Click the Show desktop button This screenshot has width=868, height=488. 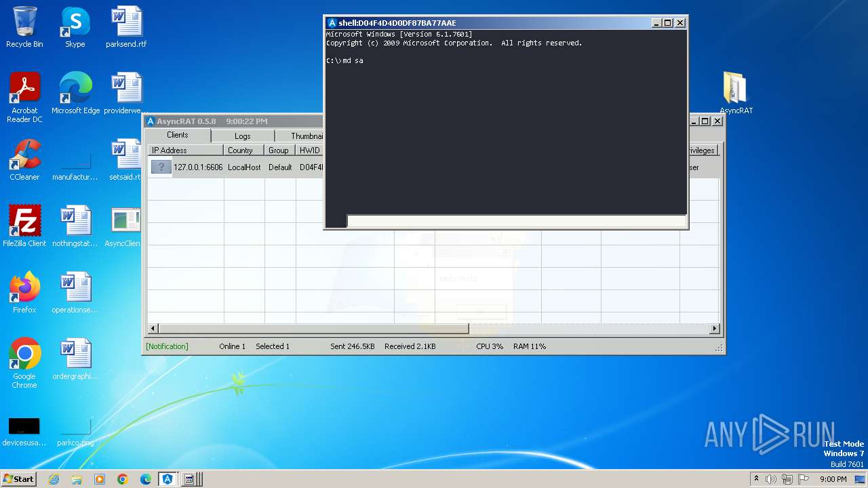860,479
